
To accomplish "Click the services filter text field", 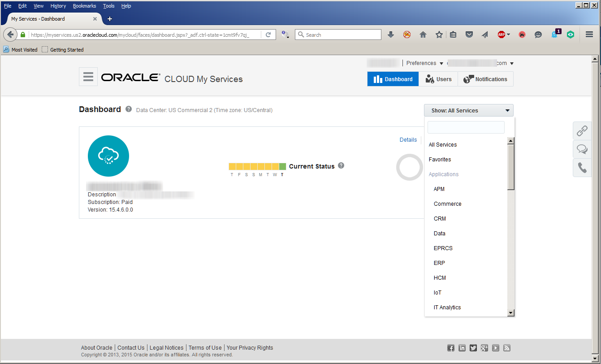I will click(x=466, y=127).
